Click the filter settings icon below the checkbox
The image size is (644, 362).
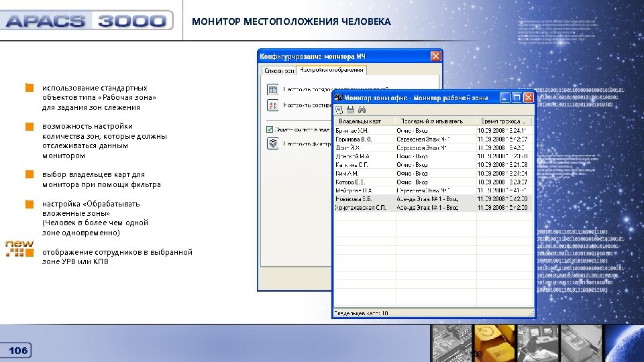coord(273,143)
